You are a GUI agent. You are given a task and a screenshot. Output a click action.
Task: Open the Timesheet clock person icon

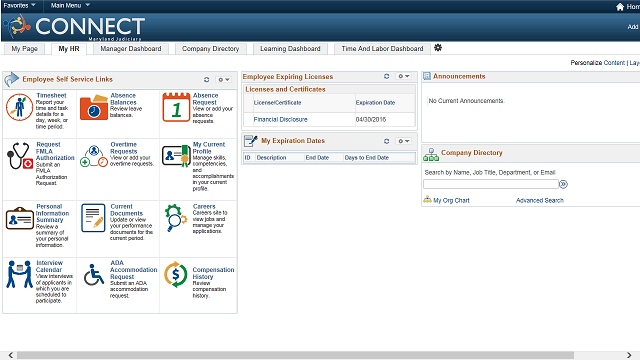[x=20, y=107]
